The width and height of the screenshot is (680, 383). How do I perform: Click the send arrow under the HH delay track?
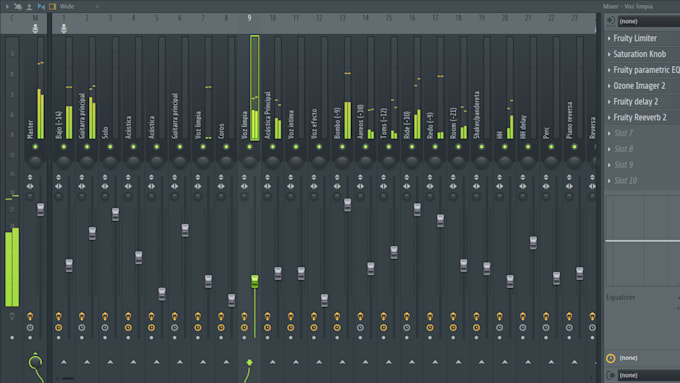click(x=528, y=362)
